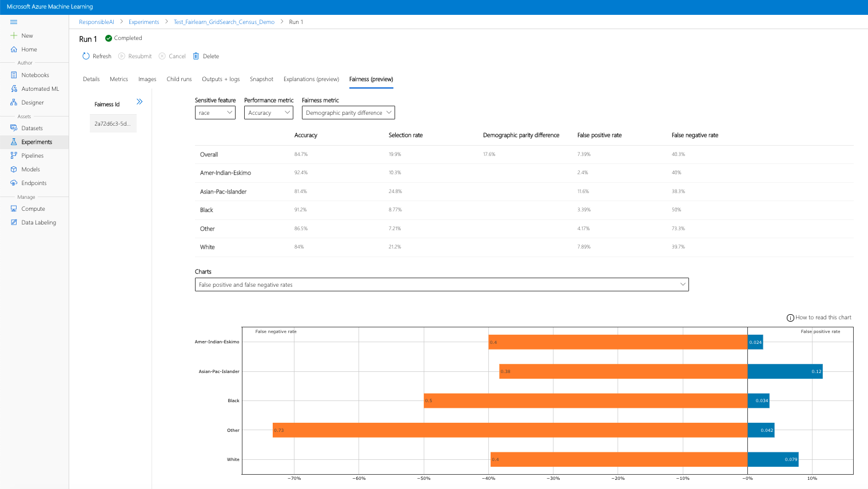868x489 pixels.
Task: Open the Sensitive feature race dropdown
Action: 215,113
